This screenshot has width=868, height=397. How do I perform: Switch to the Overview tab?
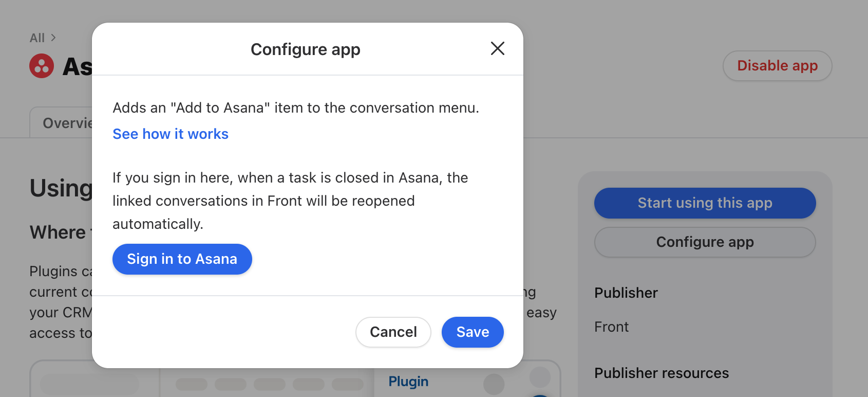click(62, 123)
